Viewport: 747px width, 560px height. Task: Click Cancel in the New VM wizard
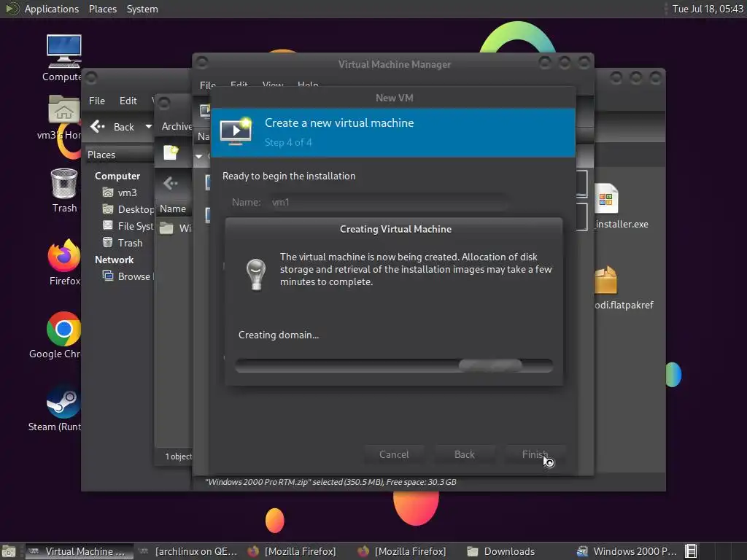point(394,454)
